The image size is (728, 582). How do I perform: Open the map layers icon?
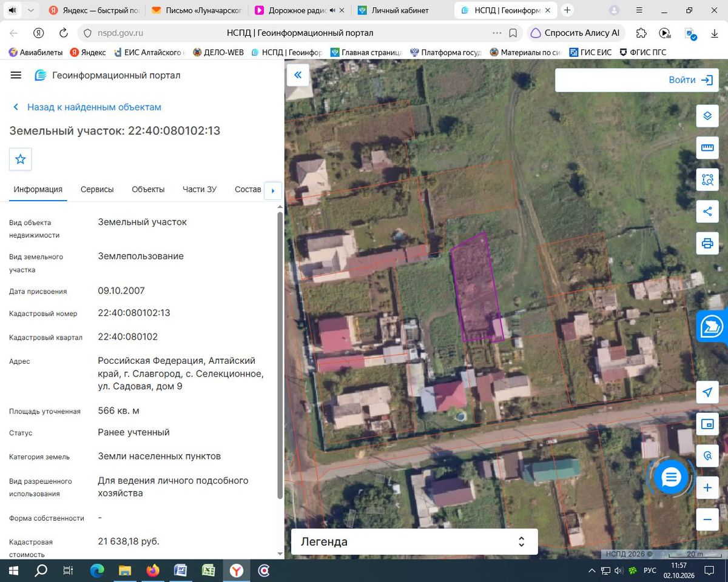[x=707, y=116]
